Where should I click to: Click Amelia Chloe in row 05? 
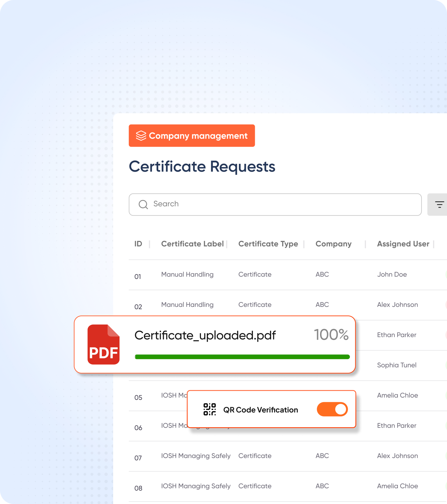tap(397, 395)
